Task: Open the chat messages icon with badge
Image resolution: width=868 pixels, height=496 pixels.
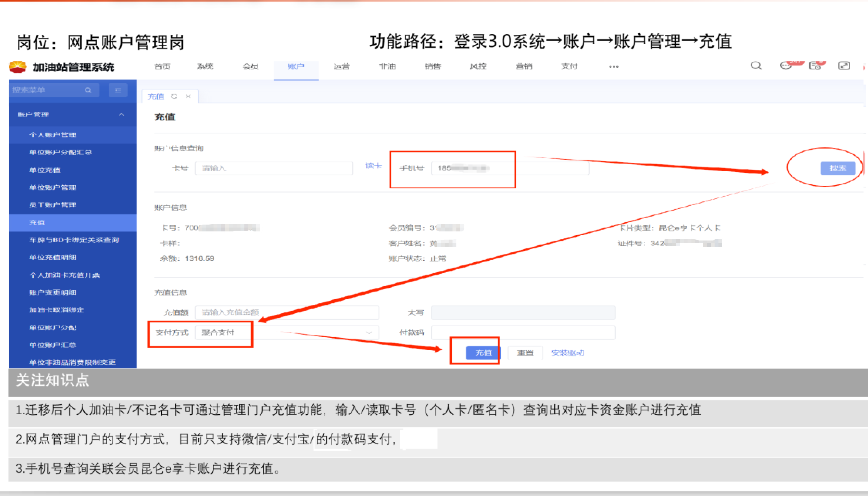Action: coord(786,66)
